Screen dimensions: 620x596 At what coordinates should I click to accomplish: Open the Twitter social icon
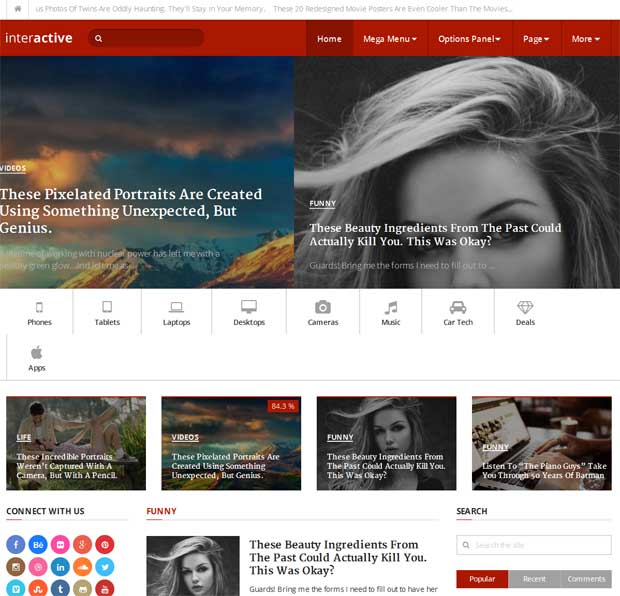[105, 567]
